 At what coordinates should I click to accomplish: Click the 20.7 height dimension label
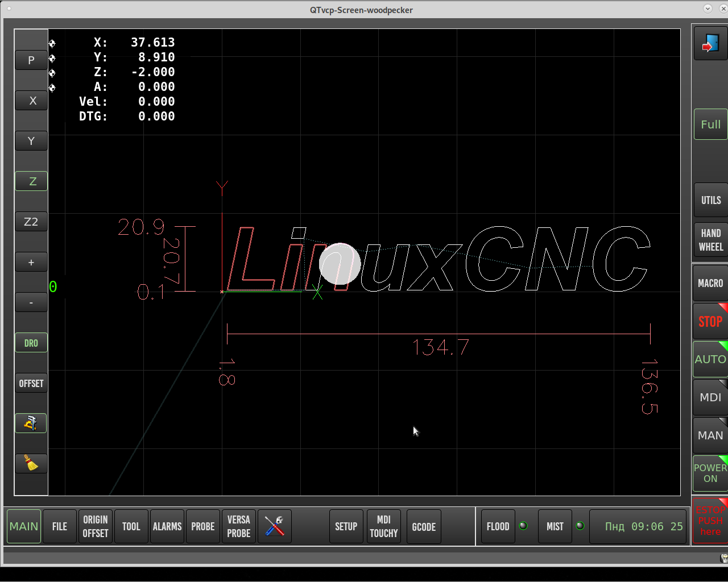(172, 260)
